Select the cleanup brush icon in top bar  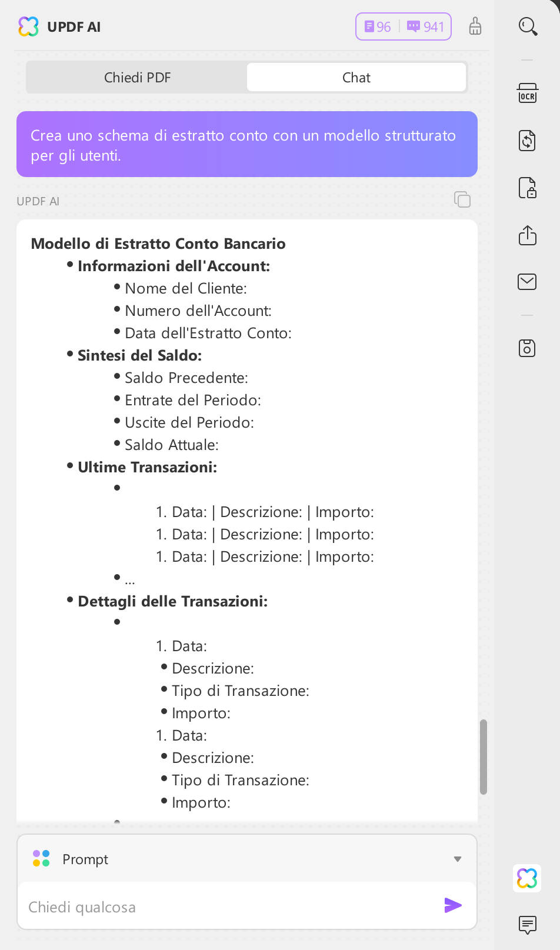pos(475,26)
